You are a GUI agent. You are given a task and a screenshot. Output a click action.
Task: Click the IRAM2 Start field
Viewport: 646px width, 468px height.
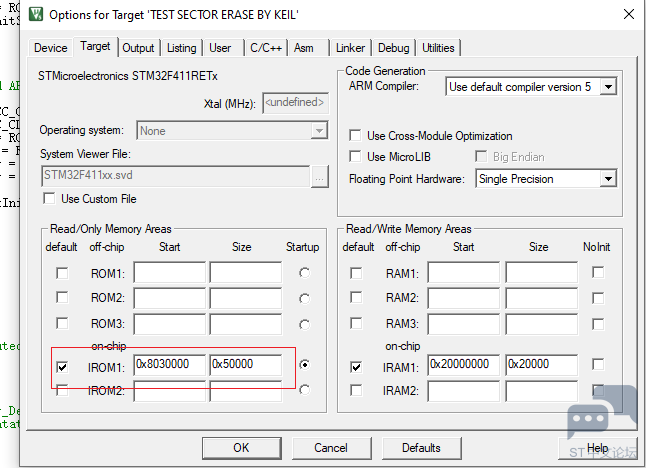(463, 391)
